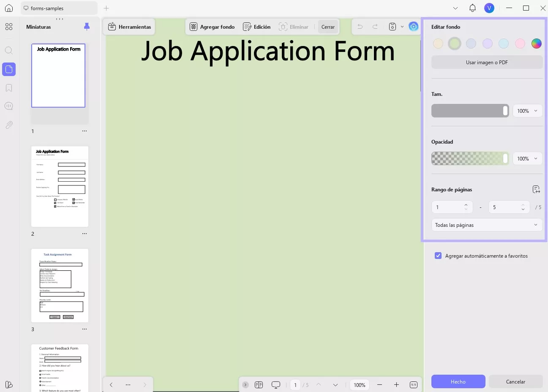
Task: Expand the Tam. 100% dropdown
Action: coord(528,111)
